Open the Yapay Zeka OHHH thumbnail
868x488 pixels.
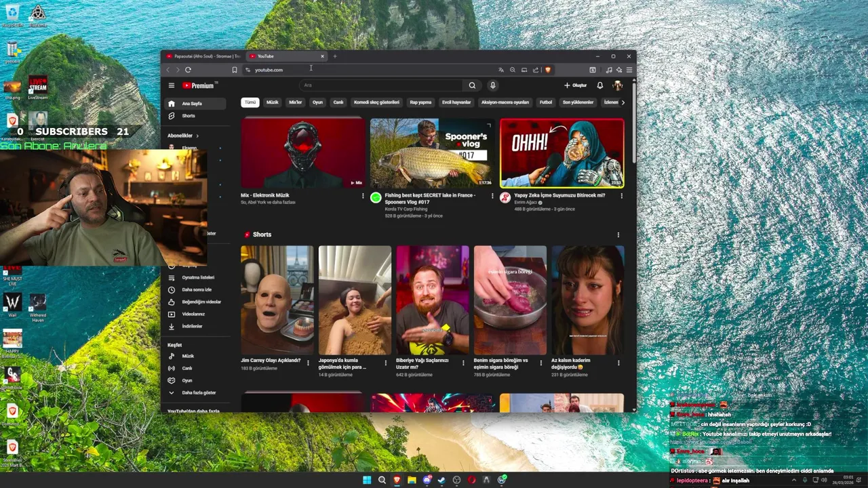(x=562, y=152)
